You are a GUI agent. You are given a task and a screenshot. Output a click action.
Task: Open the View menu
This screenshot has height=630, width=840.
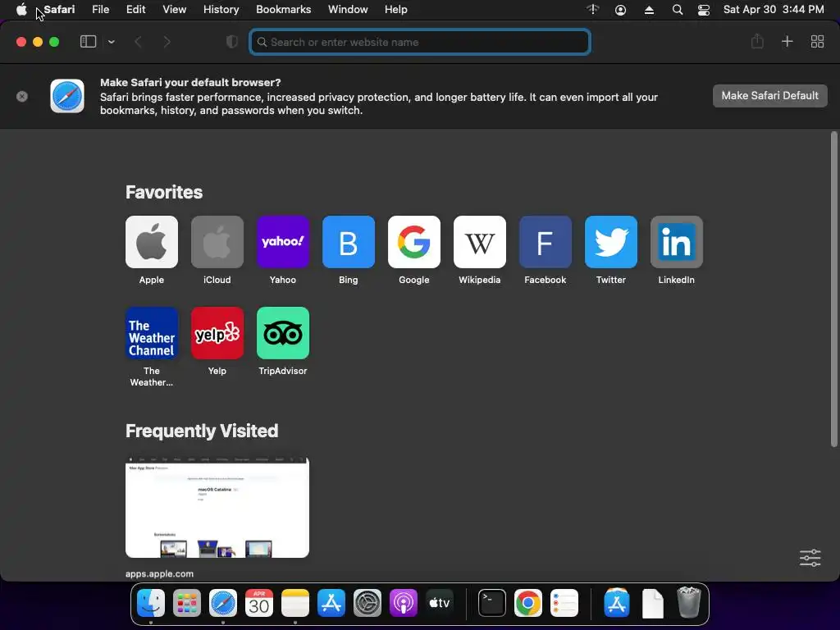[174, 10]
